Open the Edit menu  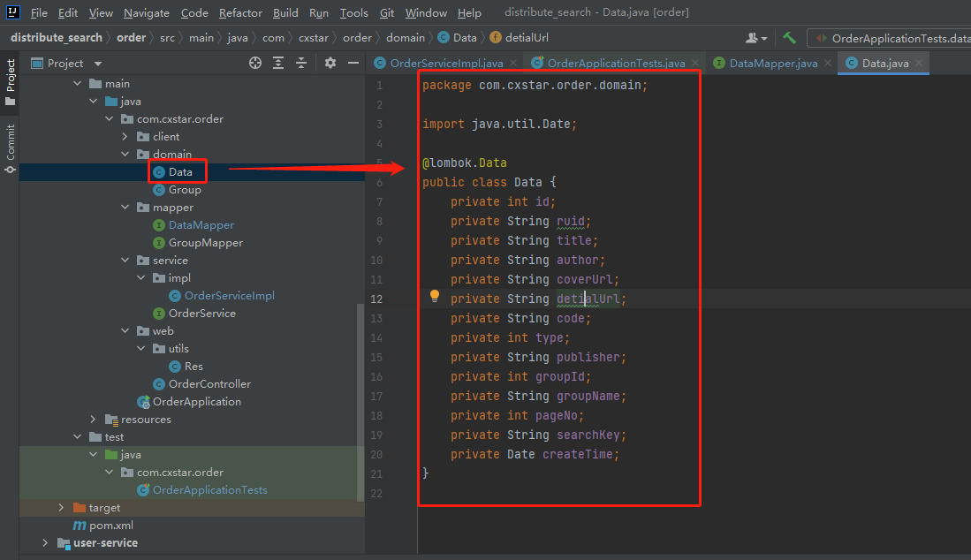(67, 12)
